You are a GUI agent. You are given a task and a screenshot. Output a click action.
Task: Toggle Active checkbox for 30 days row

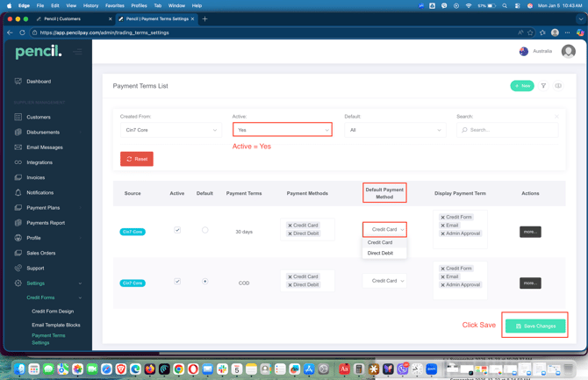click(x=177, y=231)
